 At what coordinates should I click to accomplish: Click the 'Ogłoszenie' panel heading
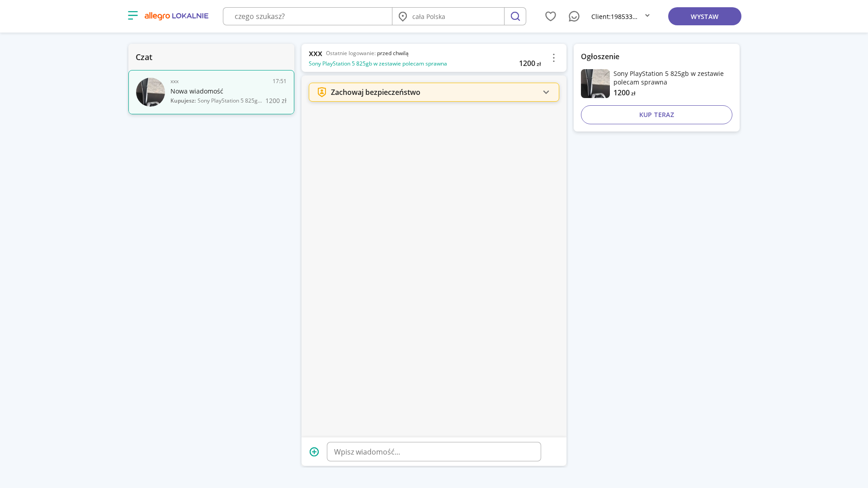coord(600,56)
